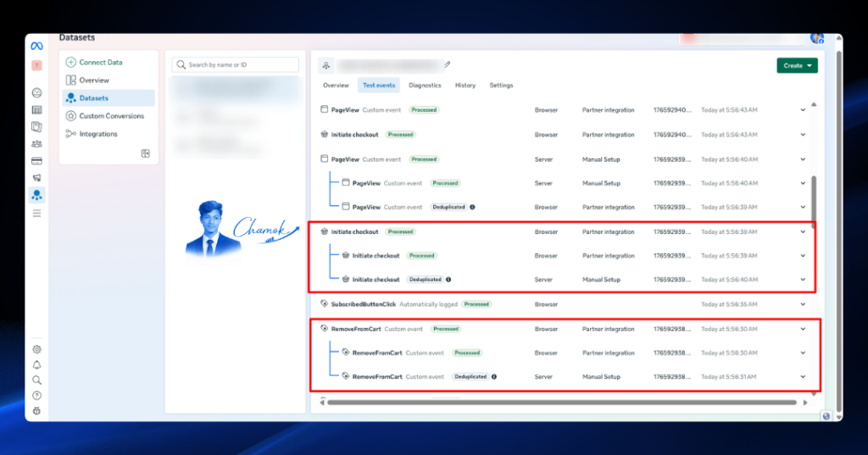Click the left arrow of horizontal scrollbar
This screenshot has width=868, height=455.
point(322,402)
